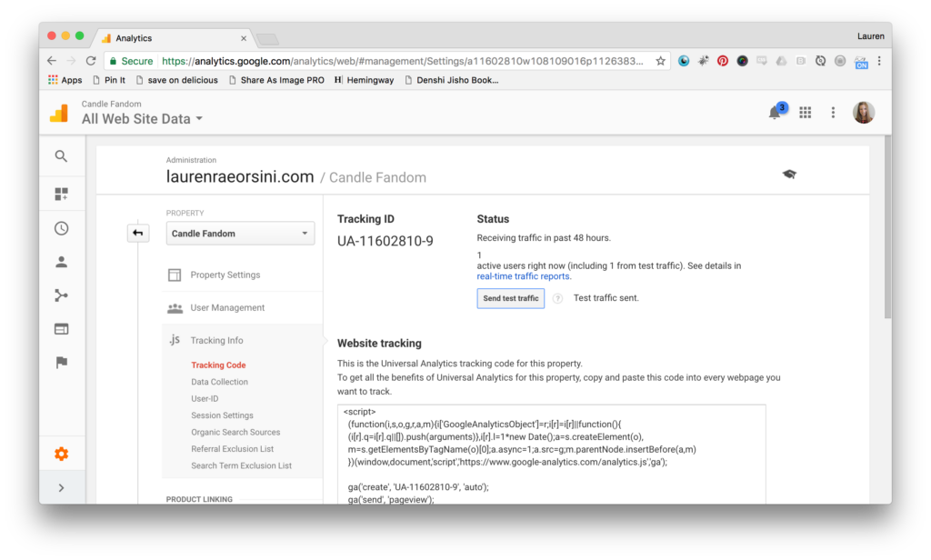Open the Hemingway bookmark
The image size is (931, 560).
[364, 80]
